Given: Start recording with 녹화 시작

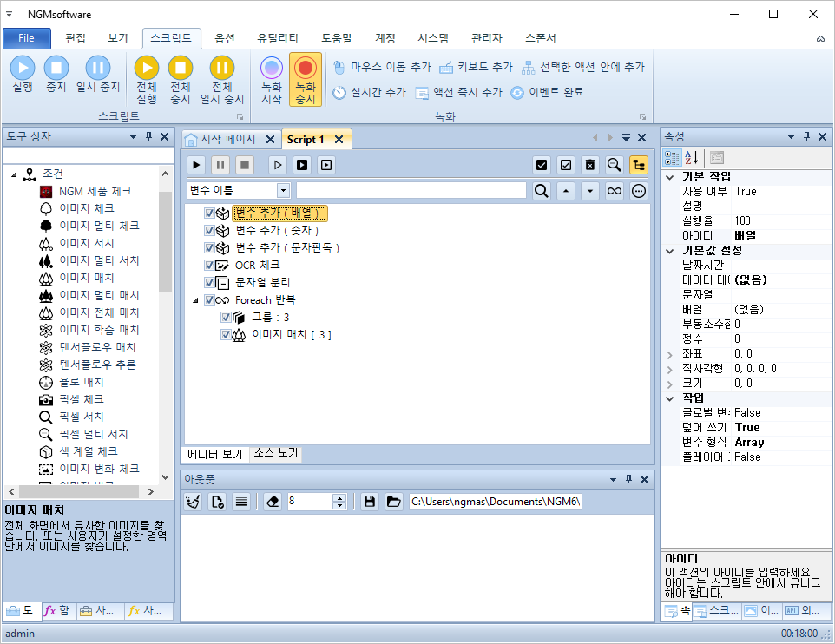Looking at the screenshot, I should 272,80.
